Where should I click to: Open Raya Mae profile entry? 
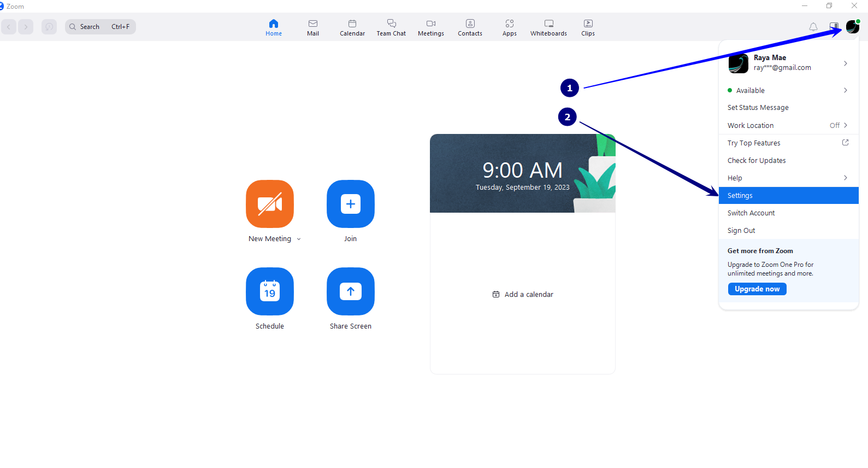[x=789, y=63]
